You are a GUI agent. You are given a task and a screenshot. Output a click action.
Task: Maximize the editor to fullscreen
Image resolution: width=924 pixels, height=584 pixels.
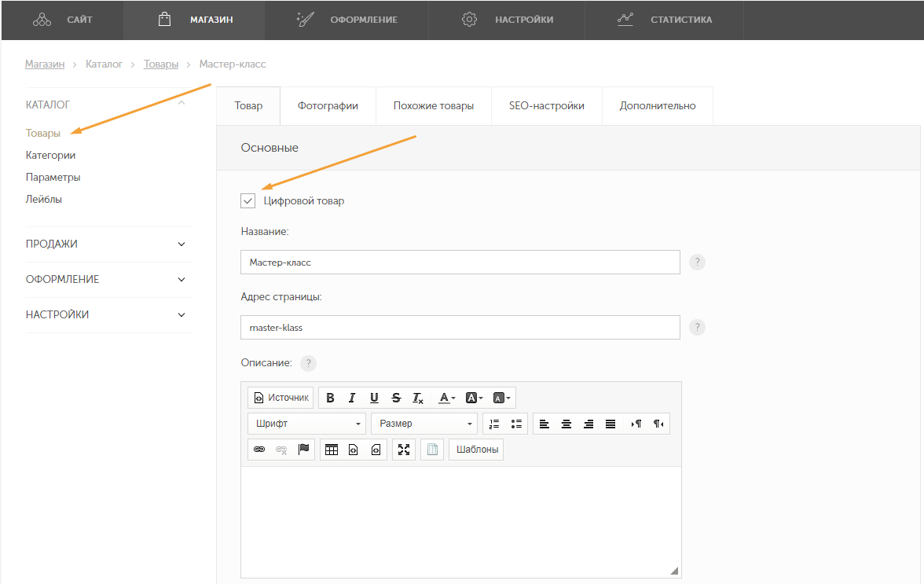click(x=404, y=450)
